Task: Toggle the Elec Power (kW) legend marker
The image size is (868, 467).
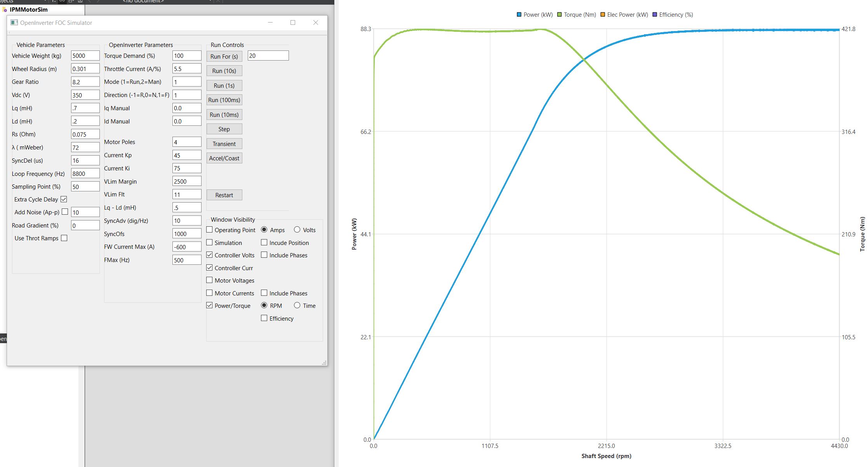Action: 603,15
